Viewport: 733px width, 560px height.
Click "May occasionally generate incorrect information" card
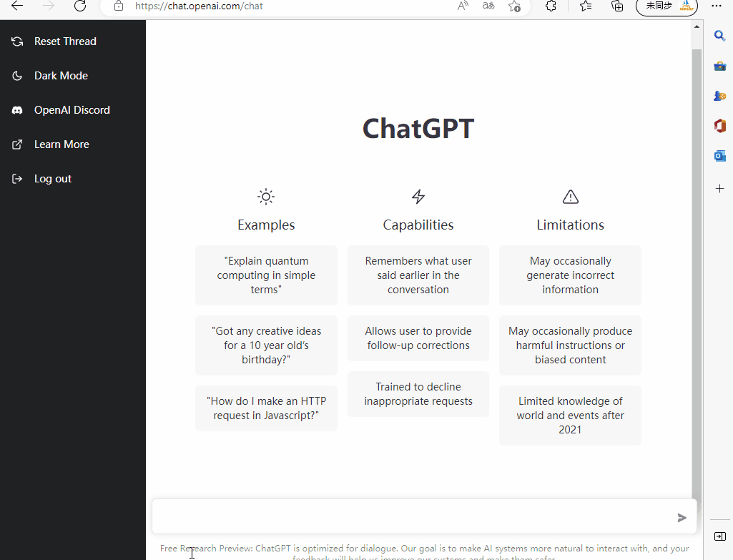(571, 275)
